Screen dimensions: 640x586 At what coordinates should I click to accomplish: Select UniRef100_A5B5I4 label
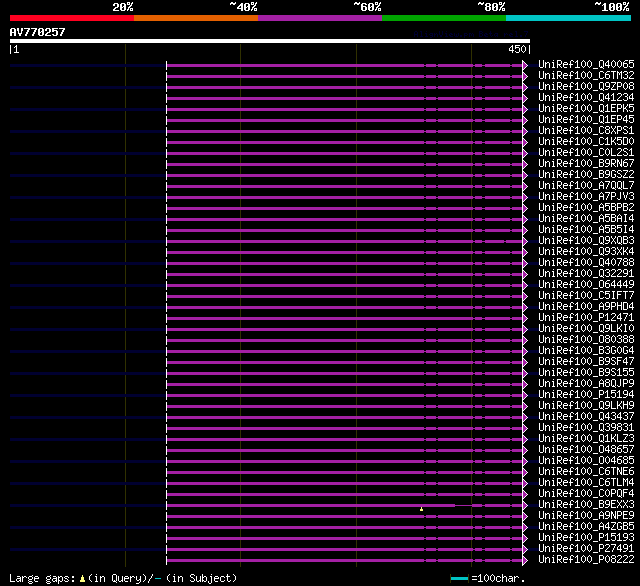[x=586, y=230]
